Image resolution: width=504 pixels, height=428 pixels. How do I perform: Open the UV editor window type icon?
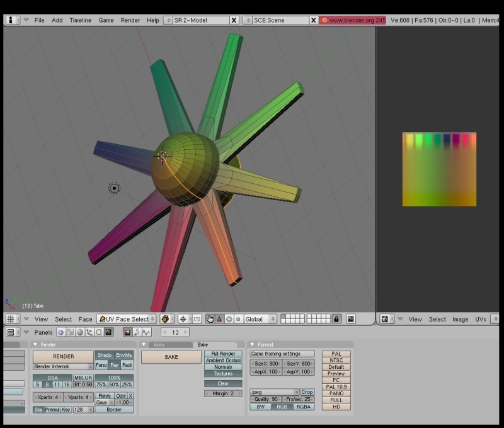point(386,319)
